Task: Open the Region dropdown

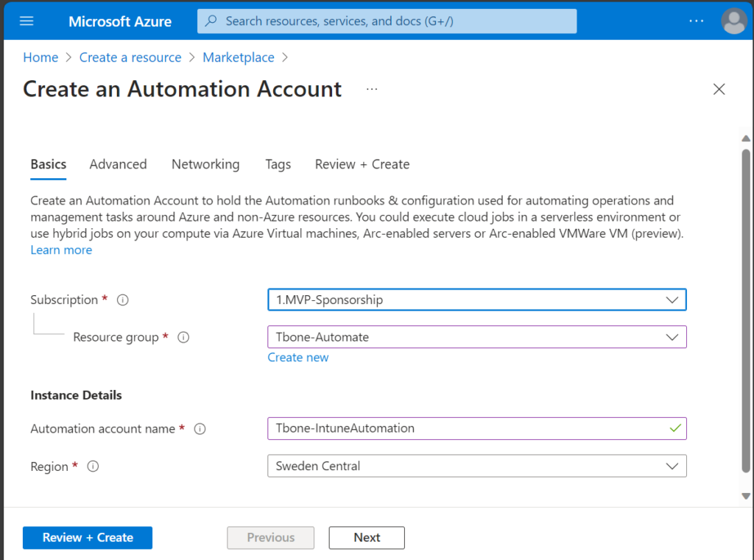Action: [477, 466]
